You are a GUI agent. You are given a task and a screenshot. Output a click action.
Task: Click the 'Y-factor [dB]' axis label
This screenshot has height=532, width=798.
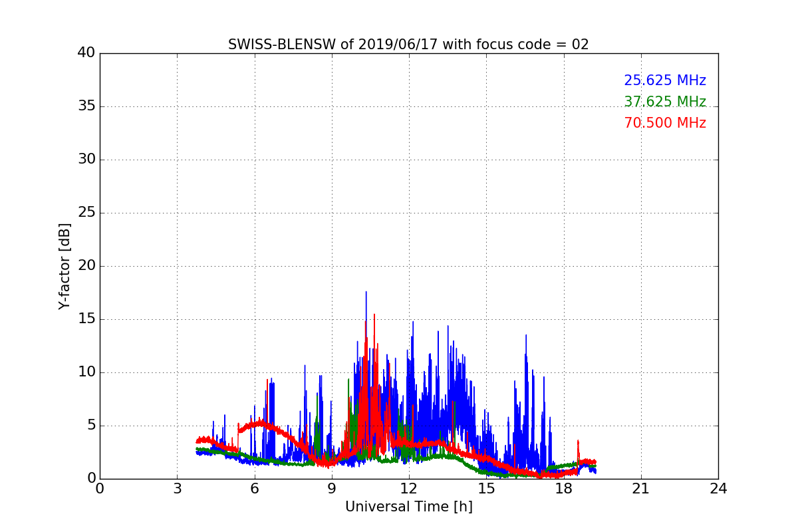point(65,266)
